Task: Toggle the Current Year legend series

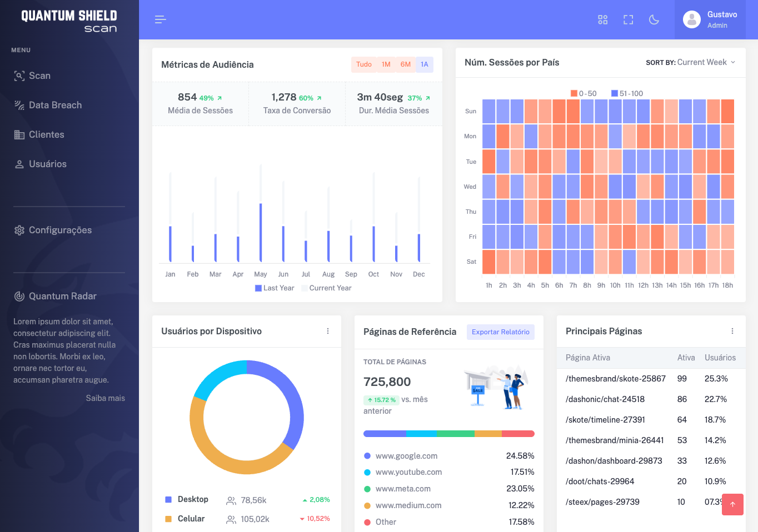Action: coord(326,288)
